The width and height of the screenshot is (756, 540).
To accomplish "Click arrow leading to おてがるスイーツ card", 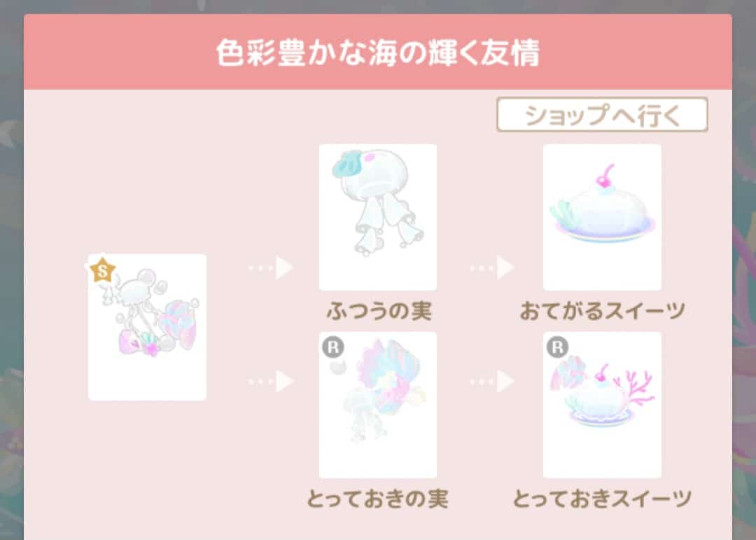I will [492, 268].
